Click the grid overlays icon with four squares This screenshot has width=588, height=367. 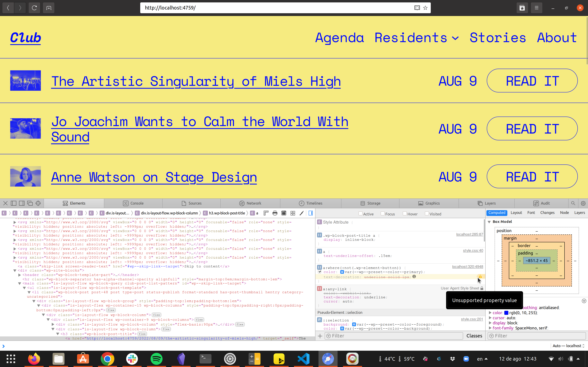(x=293, y=213)
